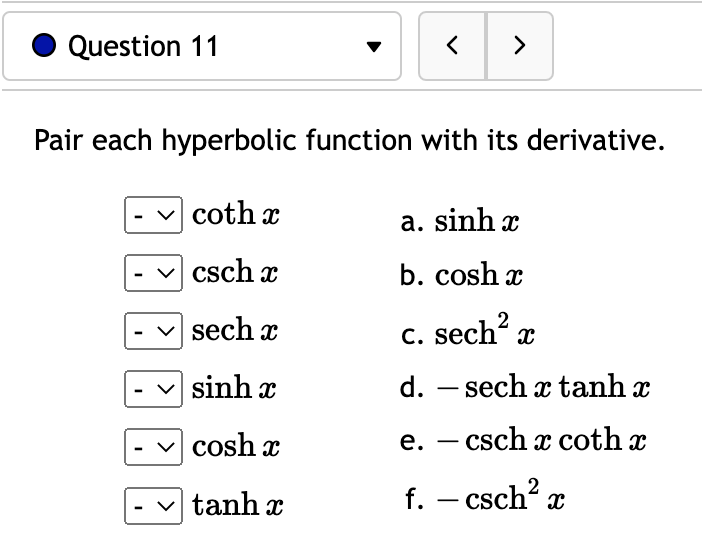Open the answer dropdown for coth x
Viewport: 702px width, 560px height.
(153, 215)
